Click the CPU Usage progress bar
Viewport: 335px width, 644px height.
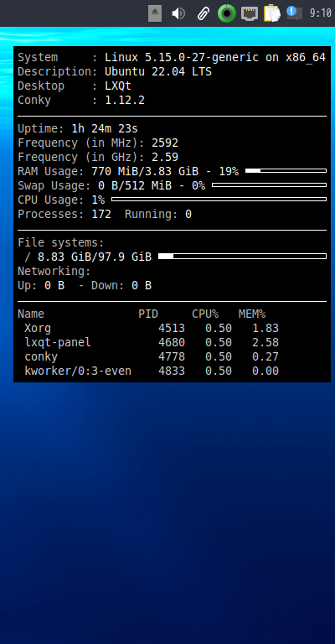pyautogui.click(x=219, y=200)
